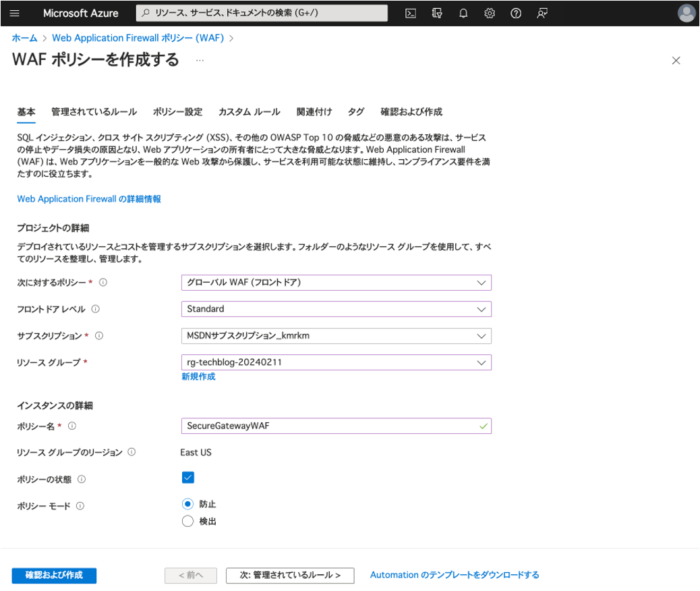Click the blue 確認および作成 button
The height and width of the screenshot is (591, 700).
[x=54, y=575]
